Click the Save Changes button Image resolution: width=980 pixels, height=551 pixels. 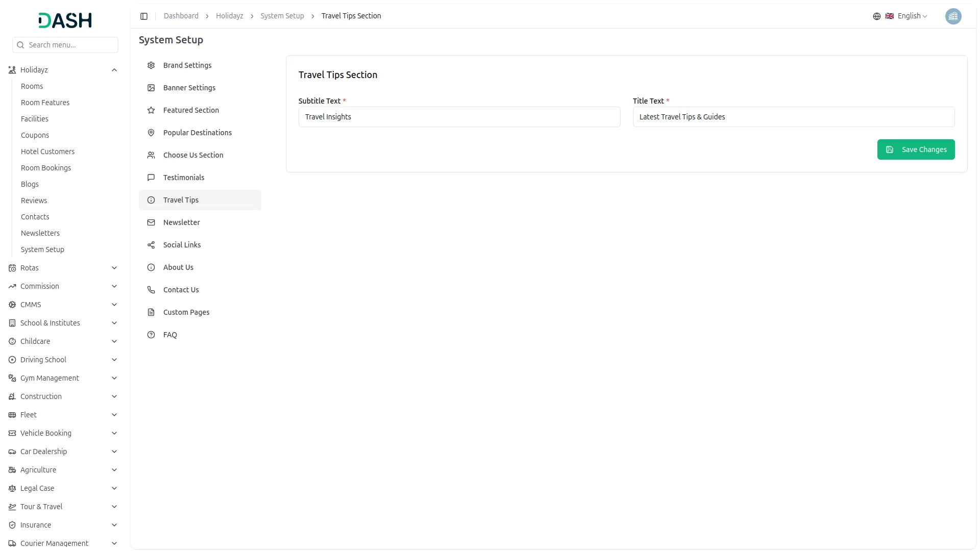coord(916,149)
